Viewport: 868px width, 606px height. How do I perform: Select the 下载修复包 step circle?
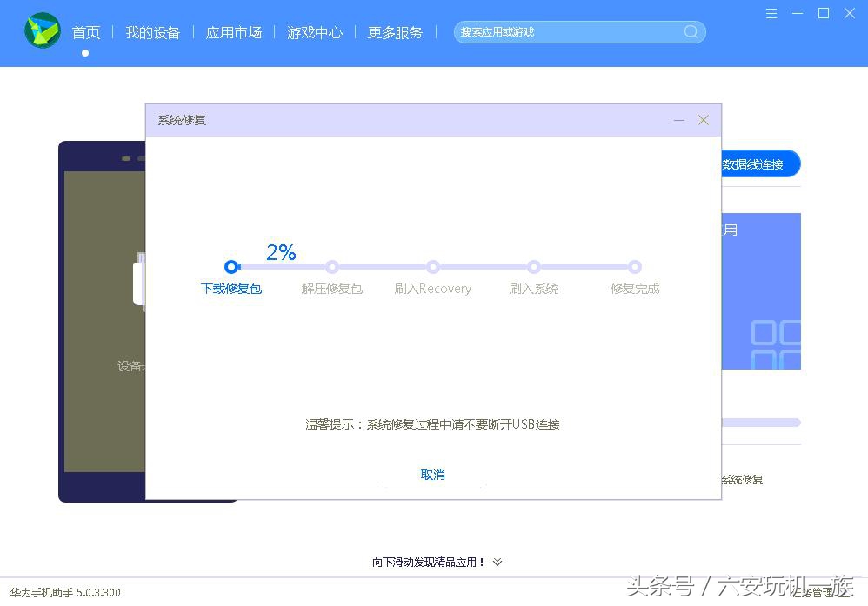click(231, 267)
